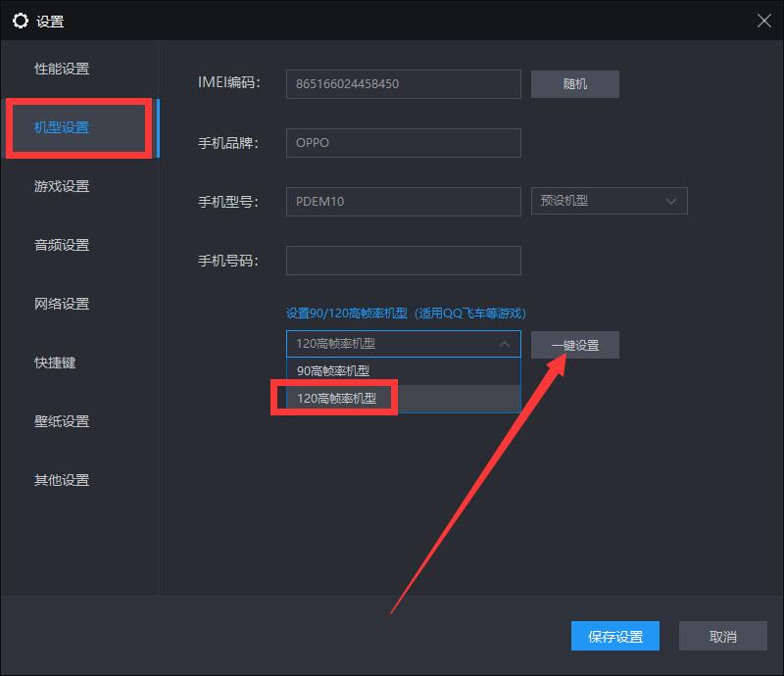Screen dimensions: 784x676
Task: Select the 机型设置 sidebar tab
Action: click(x=62, y=127)
